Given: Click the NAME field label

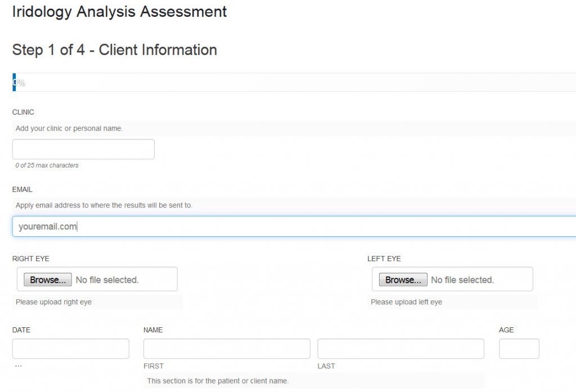Looking at the screenshot, I should click(153, 330).
